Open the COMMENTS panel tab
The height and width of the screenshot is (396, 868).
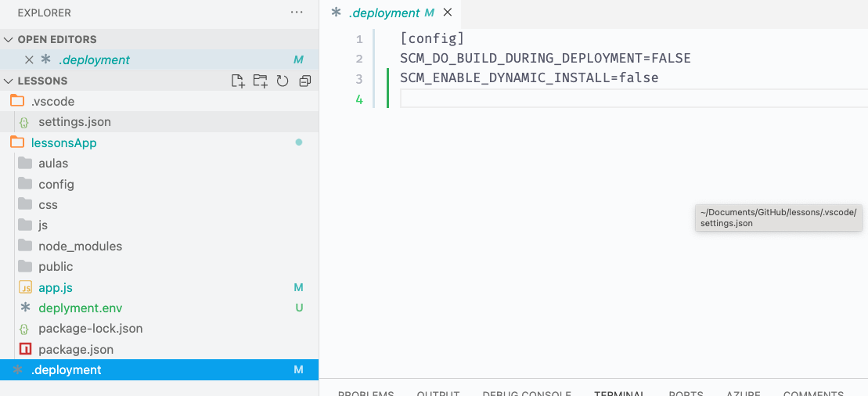click(814, 393)
